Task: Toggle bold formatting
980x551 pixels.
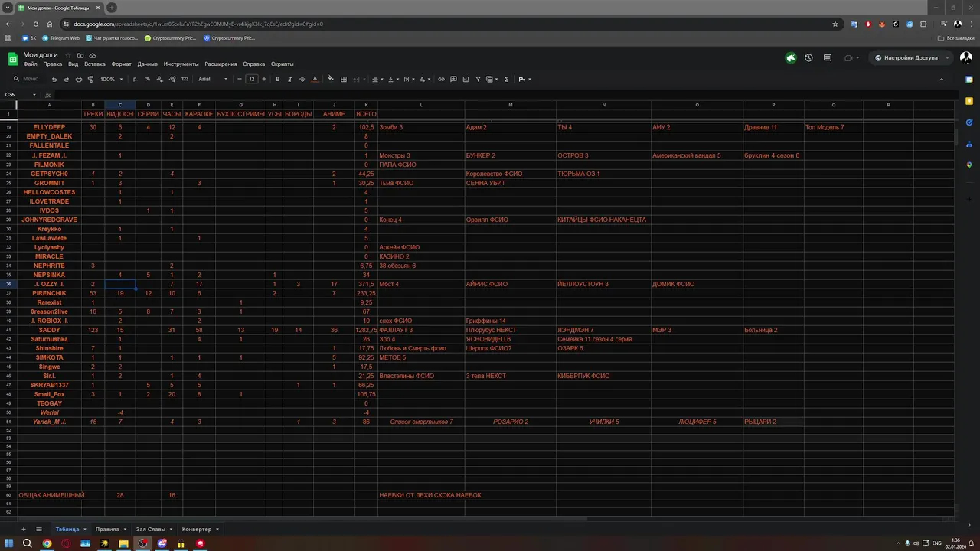Action: [x=277, y=79]
